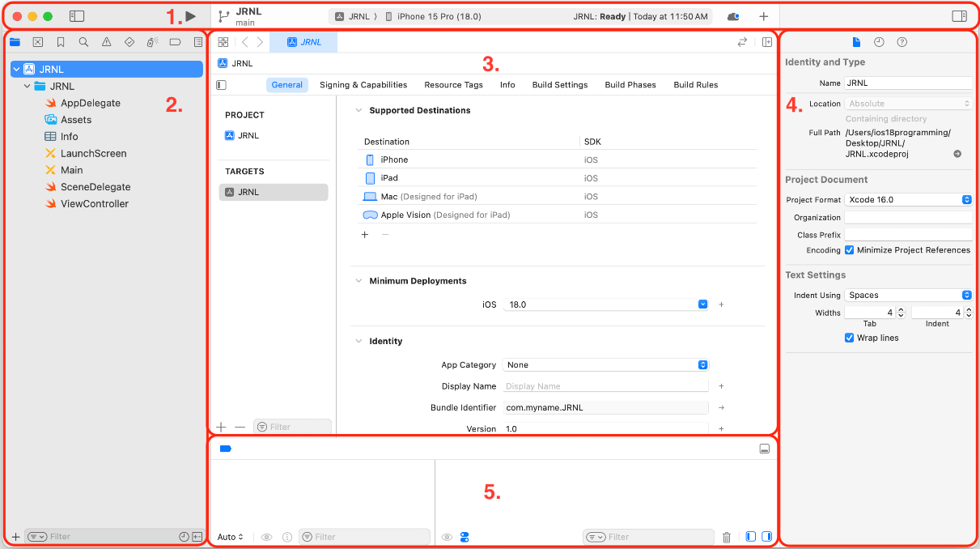Go back in editor history
Image resolution: width=980 pixels, height=549 pixels.
coord(245,42)
